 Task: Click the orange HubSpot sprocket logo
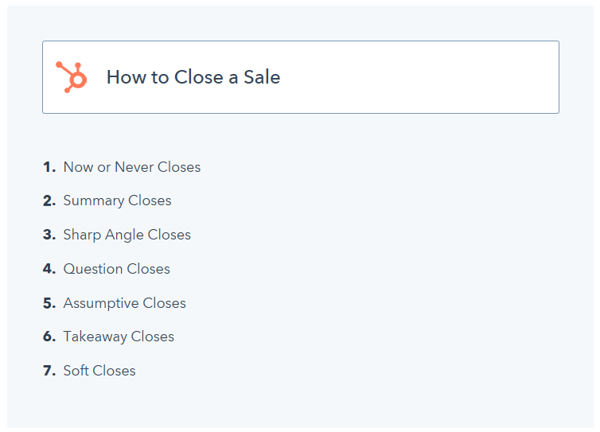[72, 77]
